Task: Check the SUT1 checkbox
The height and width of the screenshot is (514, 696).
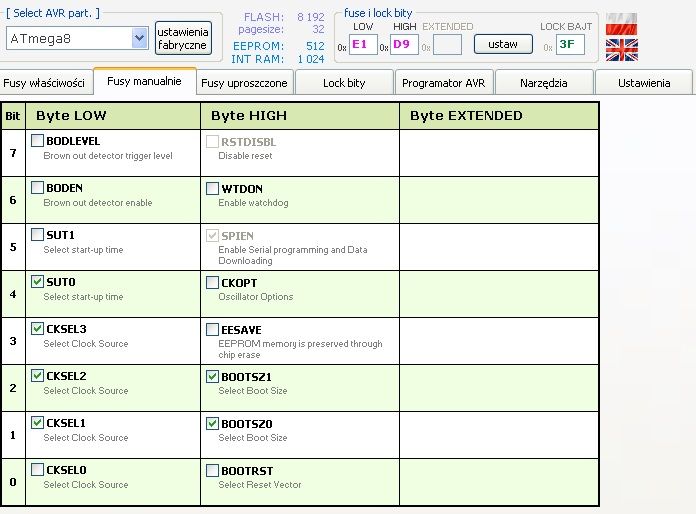Action: click(37, 234)
